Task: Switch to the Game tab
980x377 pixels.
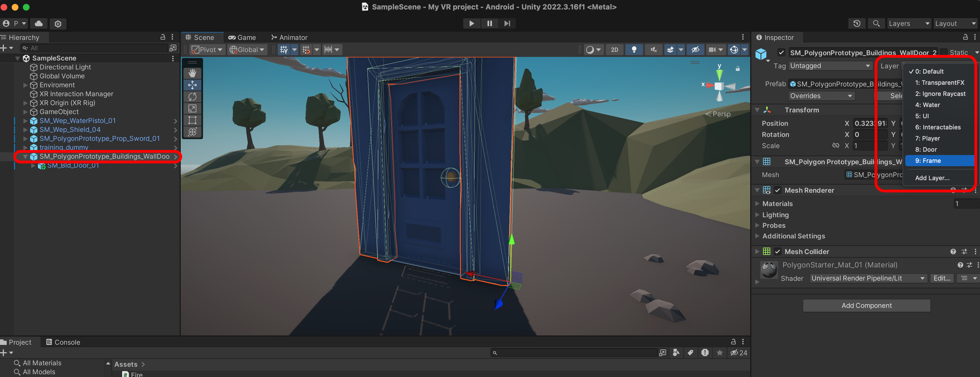Action: tap(242, 37)
